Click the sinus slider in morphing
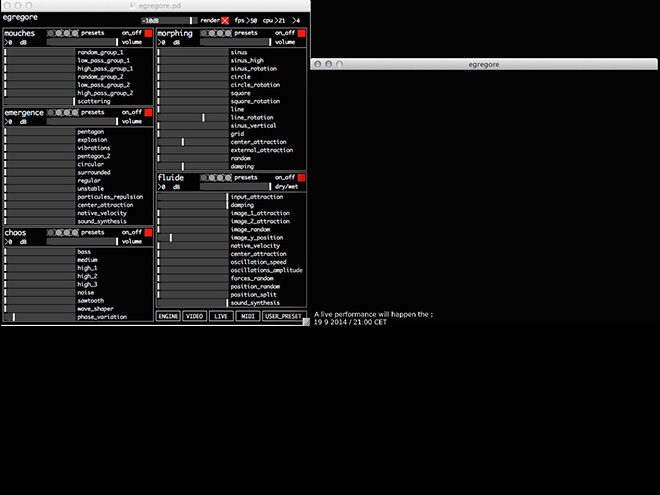Viewport: 660px width, 495px height. coord(193,53)
